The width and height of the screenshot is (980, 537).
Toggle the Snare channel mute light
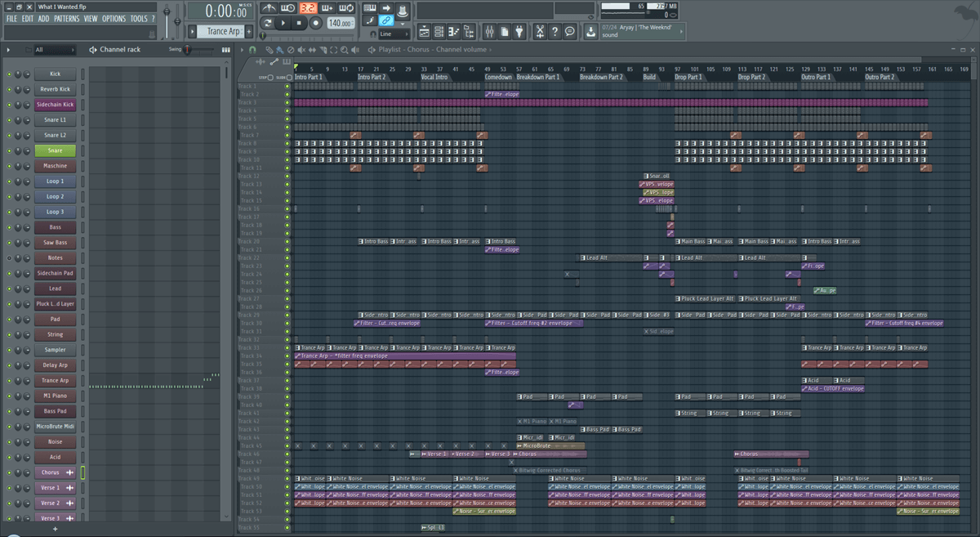tap(9, 151)
